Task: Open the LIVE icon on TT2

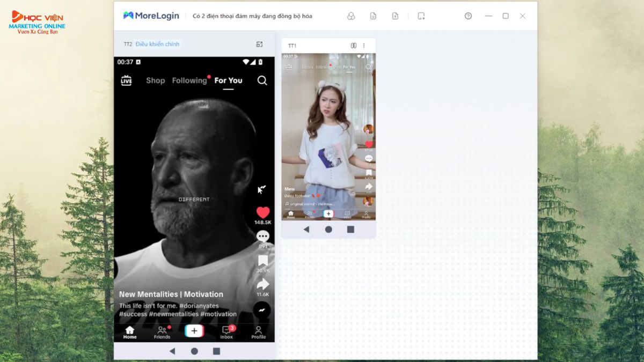Action: coord(126,80)
